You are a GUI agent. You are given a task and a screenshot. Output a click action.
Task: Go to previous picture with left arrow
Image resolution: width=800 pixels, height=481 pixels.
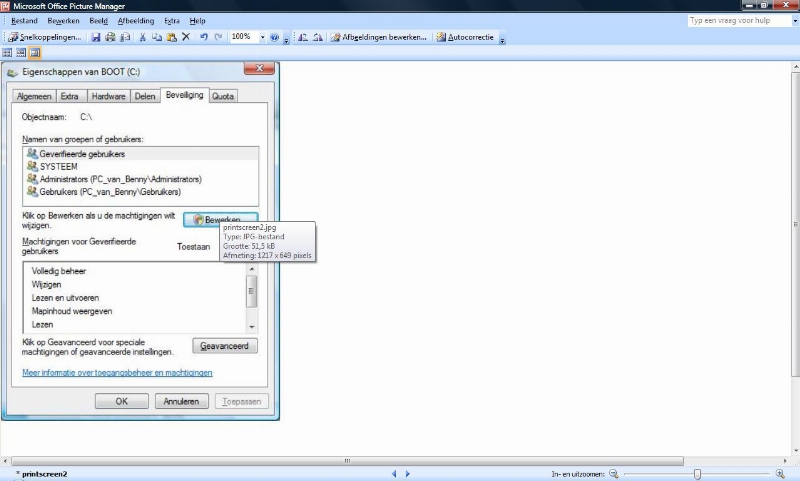pyautogui.click(x=394, y=474)
